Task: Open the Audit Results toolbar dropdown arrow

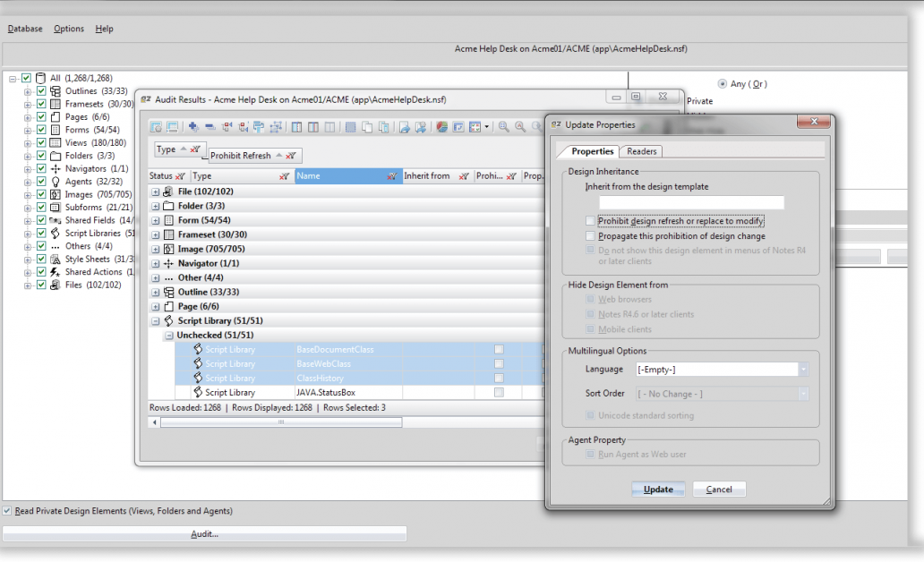Action: pyautogui.click(x=487, y=127)
